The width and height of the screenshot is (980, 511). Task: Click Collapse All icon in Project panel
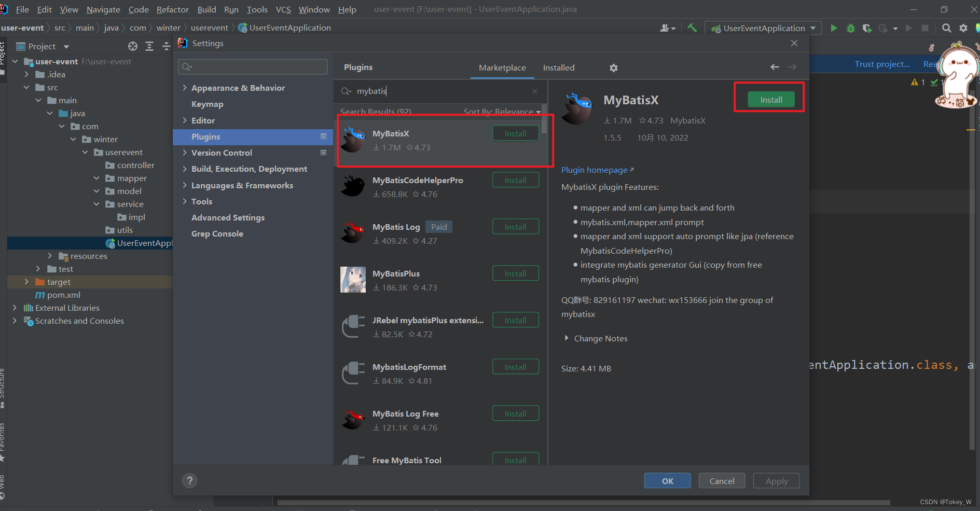click(166, 46)
